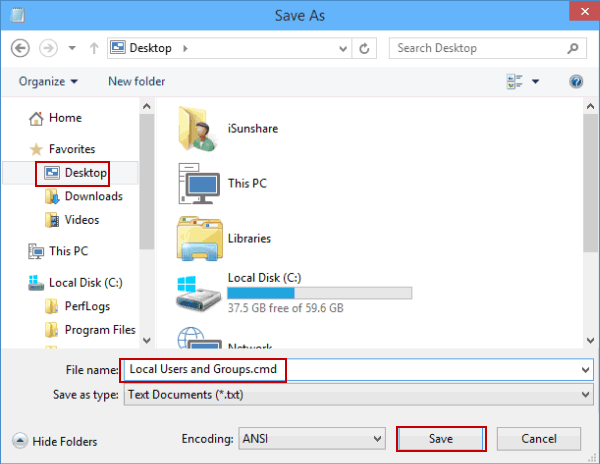Click the File name text field
Viewport: 600px width, 464px height.
tap(355, 369)
